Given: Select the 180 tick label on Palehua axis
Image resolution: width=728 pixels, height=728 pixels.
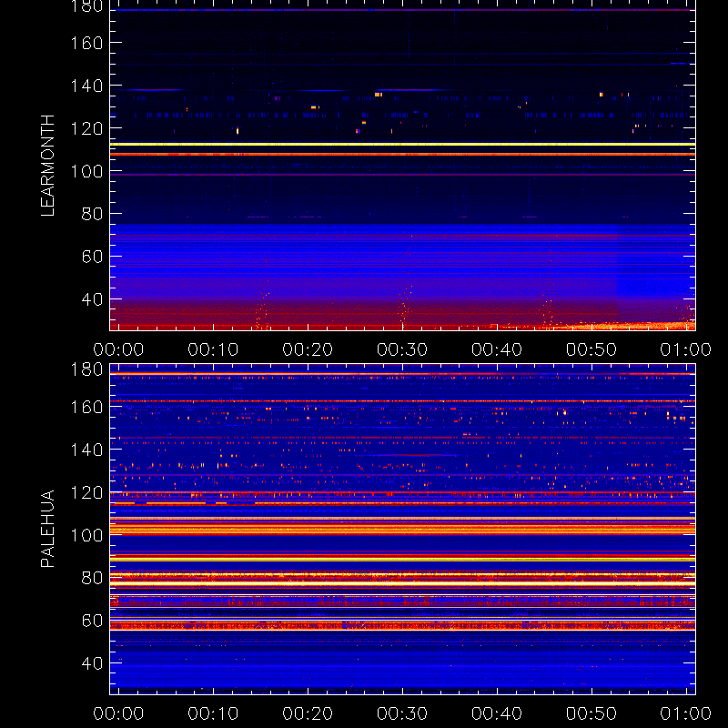Looking at the screenshot, I should click(x=86, y=369).
